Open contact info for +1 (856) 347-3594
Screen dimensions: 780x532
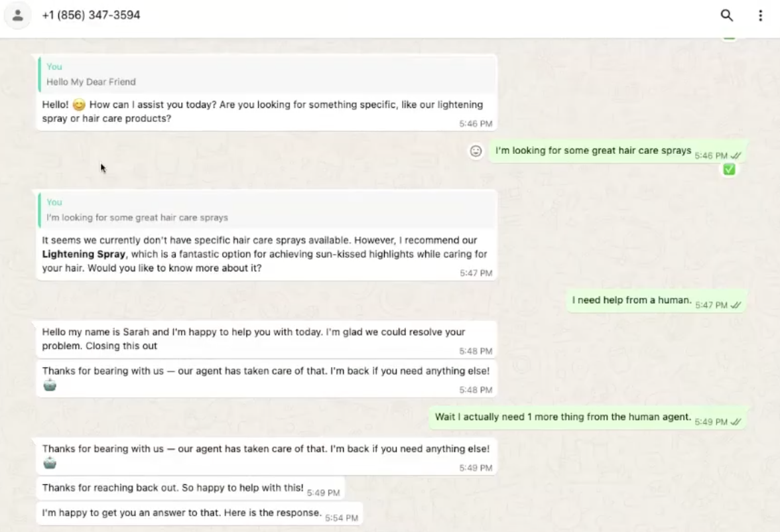click(91, 15)
